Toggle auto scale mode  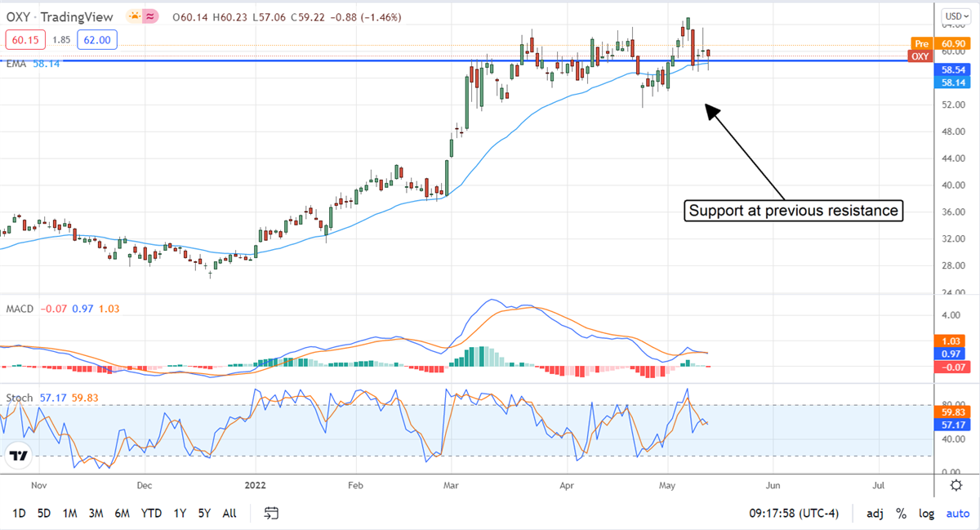[958, 514]
